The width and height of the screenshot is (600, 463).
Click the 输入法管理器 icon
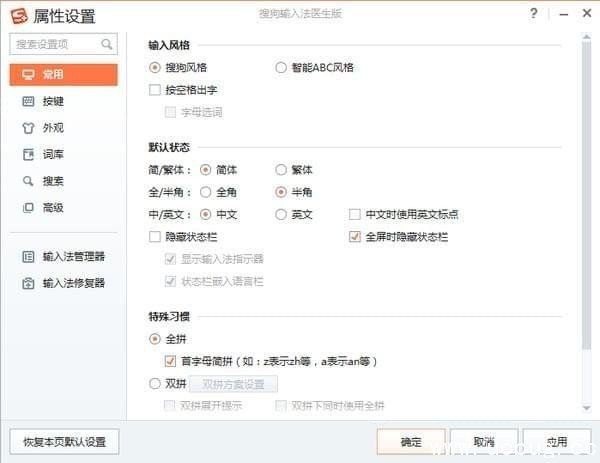click(28, 256)
